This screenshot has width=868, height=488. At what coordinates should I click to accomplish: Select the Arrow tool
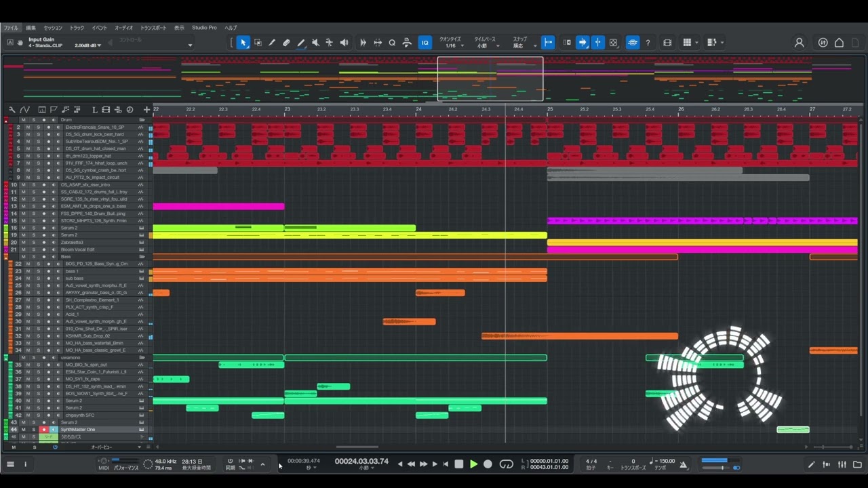[243, 43]
